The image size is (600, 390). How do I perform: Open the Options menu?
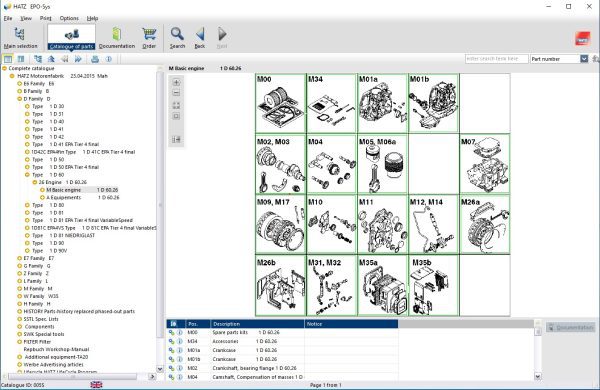(69, 18)
